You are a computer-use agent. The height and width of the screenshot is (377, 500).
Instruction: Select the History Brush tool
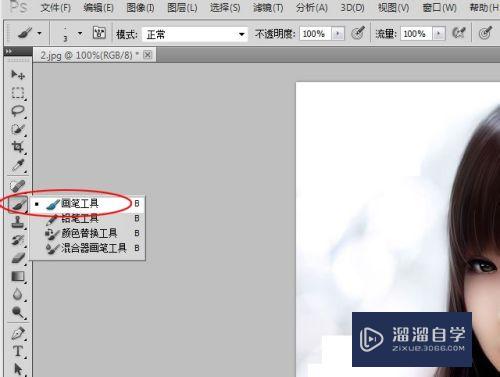point(18,240)
